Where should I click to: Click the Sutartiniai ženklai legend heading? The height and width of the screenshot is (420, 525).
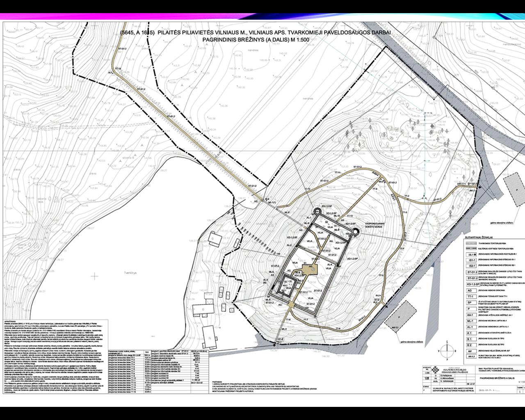478,237
